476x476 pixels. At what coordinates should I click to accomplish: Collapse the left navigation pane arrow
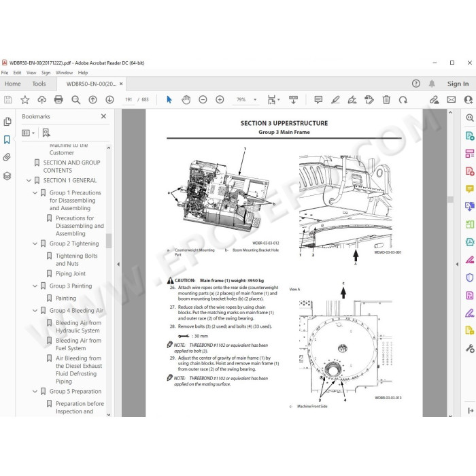tap(118, 264)
